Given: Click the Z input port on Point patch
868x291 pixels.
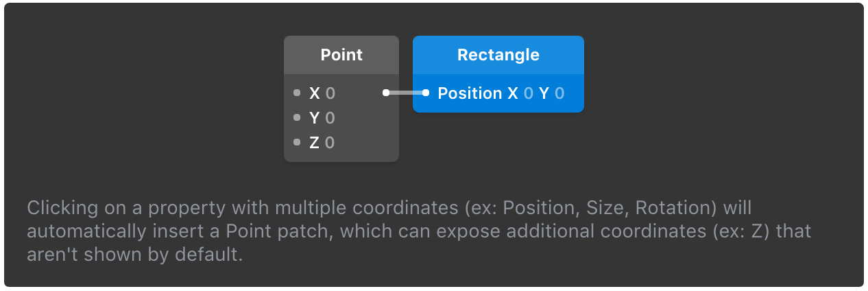Looking at the screenshot, I should (297, 142).
